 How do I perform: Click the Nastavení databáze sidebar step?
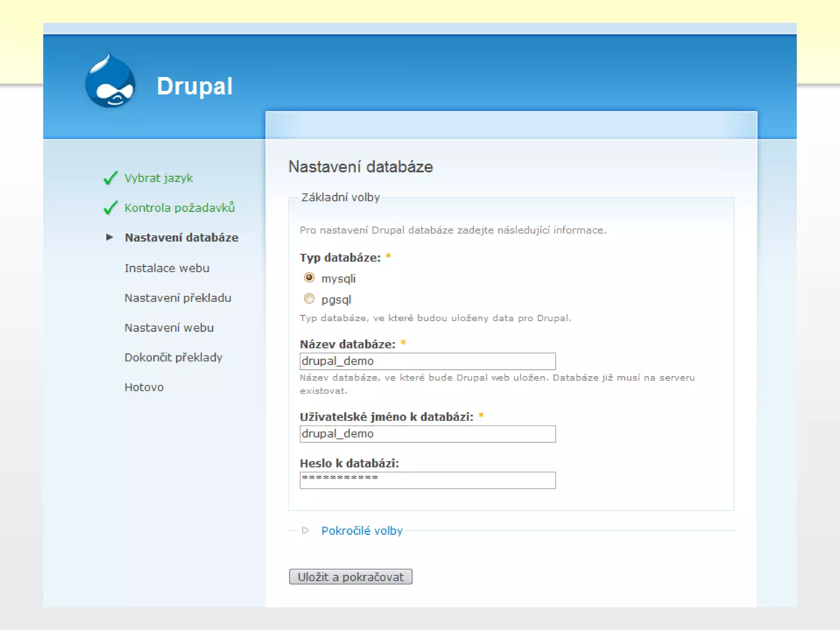[182, 237]
